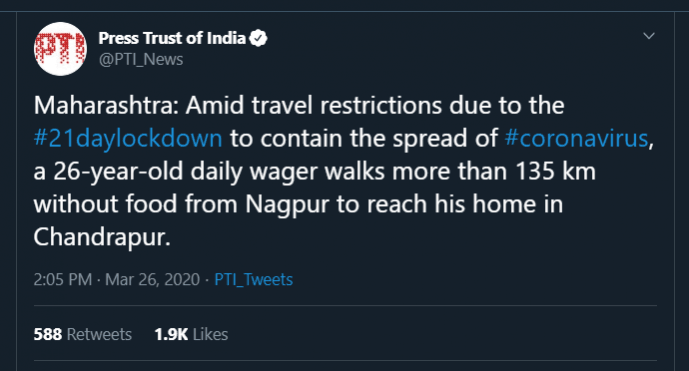
Task: Click the 2:05 PM timestamp
Action: 63,280
